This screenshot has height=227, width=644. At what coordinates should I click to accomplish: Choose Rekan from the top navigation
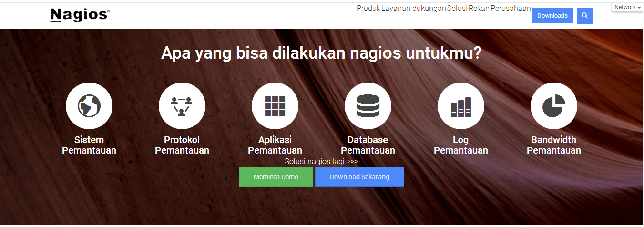(479, 9)
